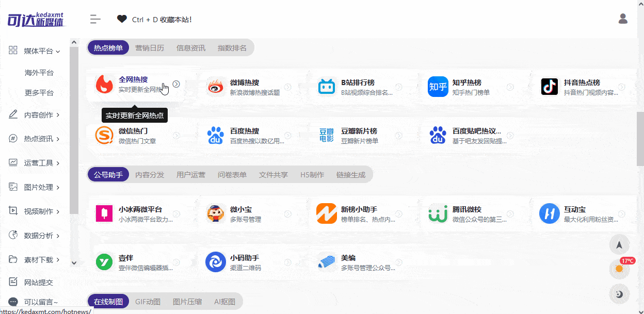644x314 pixels.
Task: Open the B站排行榜 Bilibili icon
Action: pos(327,87)
